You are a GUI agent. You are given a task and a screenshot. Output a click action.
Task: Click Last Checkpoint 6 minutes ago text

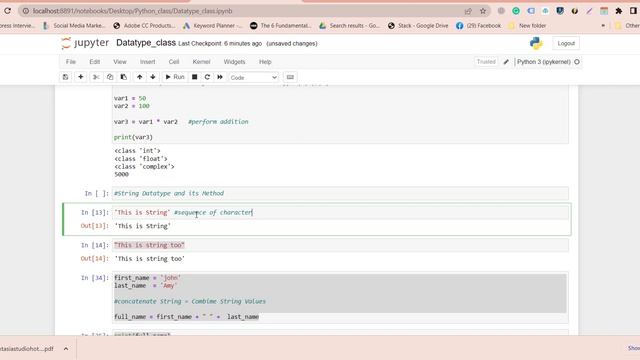(220, 43)
